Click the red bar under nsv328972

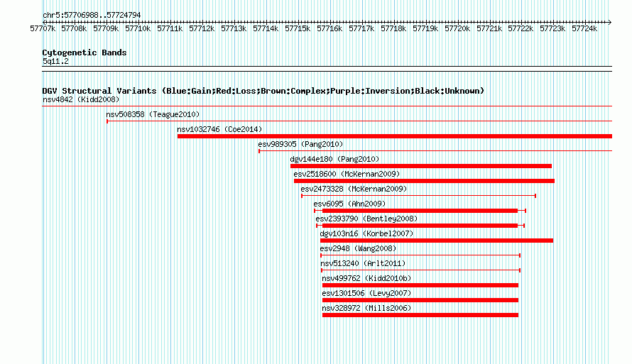pos(420,315)
